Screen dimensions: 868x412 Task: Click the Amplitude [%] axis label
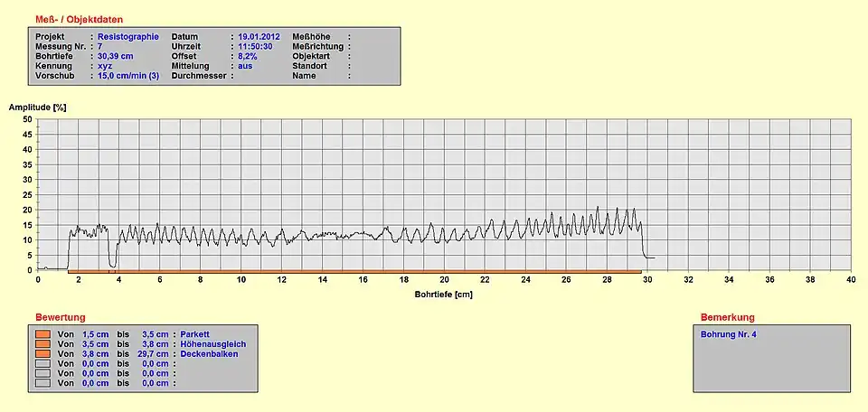(37, 107)
